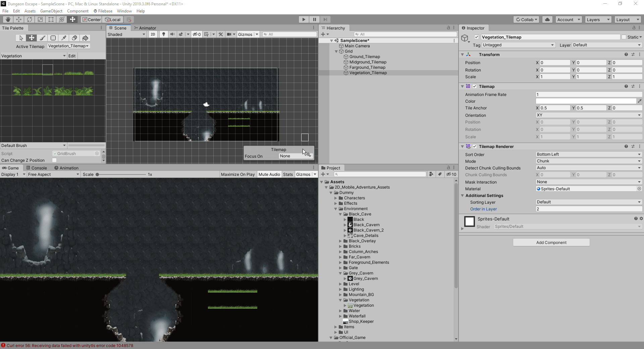Open the Component menu

point(78,11)
